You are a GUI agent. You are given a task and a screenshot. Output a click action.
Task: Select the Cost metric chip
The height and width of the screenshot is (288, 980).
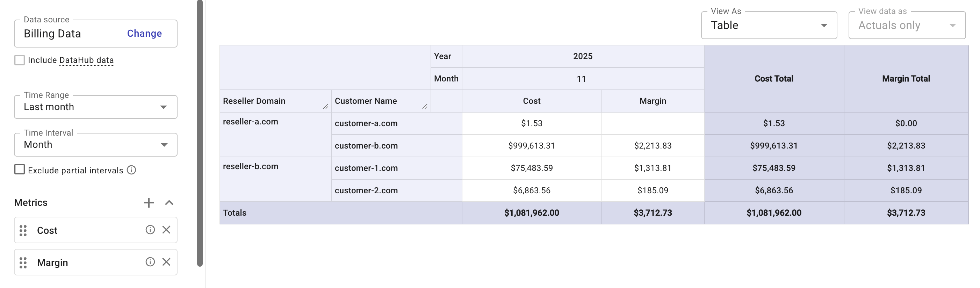tap(96, 230)
